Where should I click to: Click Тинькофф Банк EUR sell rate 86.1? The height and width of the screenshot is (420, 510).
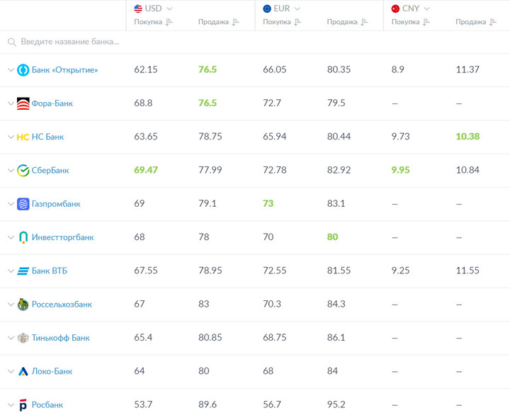pyautogui.click(x=336, y=338)
